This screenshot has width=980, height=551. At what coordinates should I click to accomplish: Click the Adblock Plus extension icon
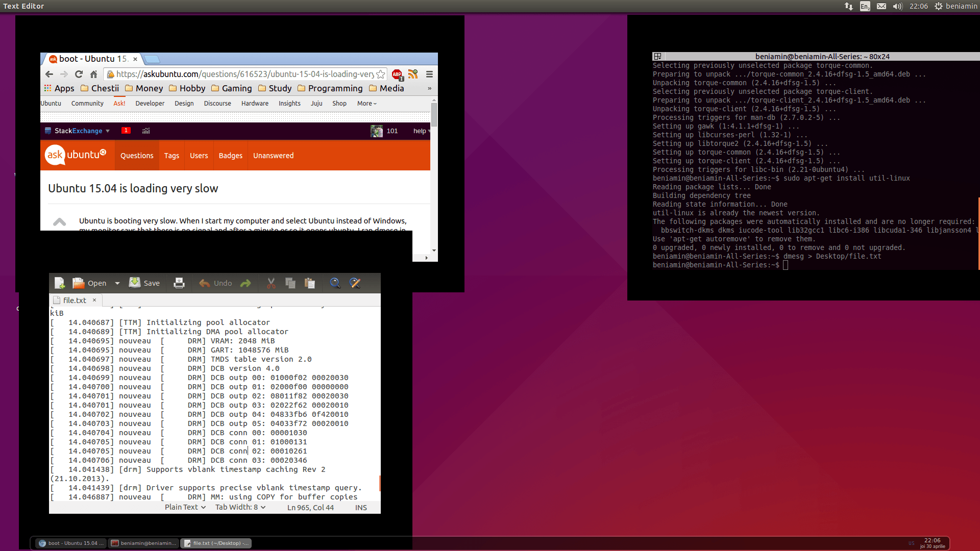coord(397,74)
